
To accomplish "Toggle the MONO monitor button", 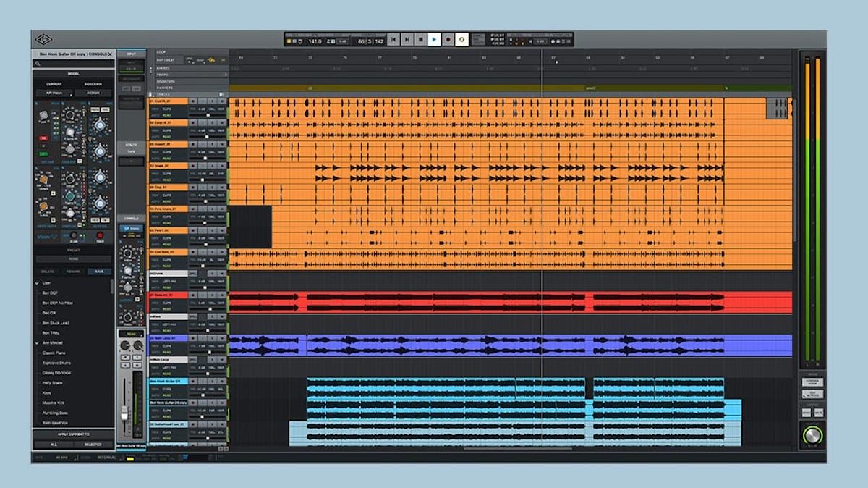I will [x=807, y=412].
